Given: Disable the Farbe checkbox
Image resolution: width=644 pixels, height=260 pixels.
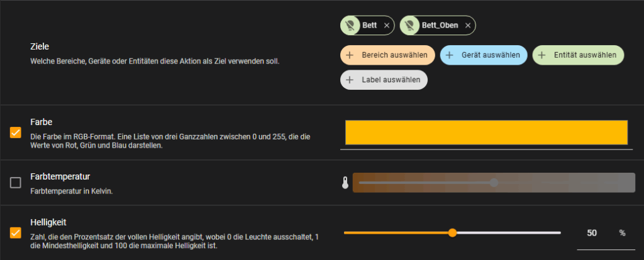Looking at the screenshot, I should pos(16,133).
